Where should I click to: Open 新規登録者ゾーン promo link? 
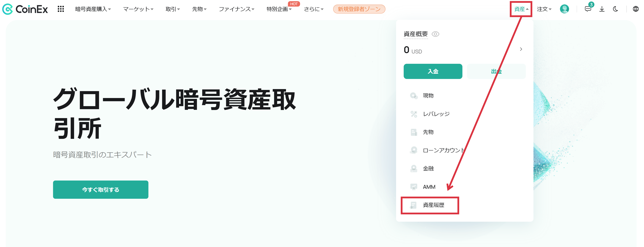click(359, 9)
